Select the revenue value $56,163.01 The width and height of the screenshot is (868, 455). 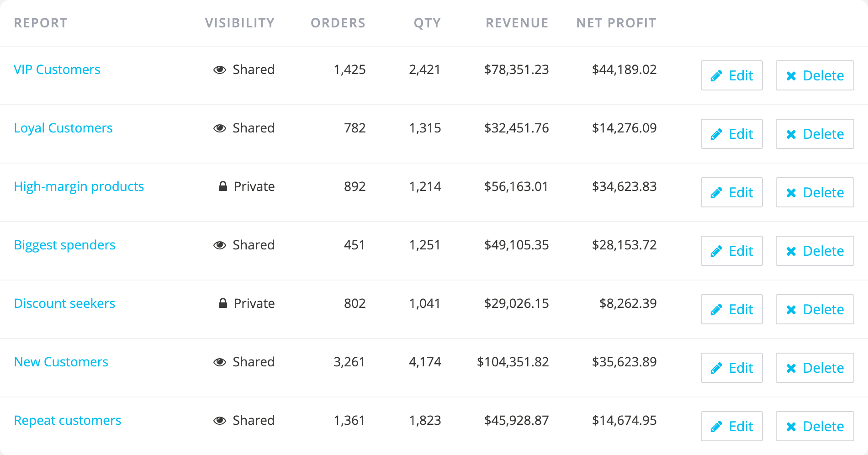pos(517,186)
